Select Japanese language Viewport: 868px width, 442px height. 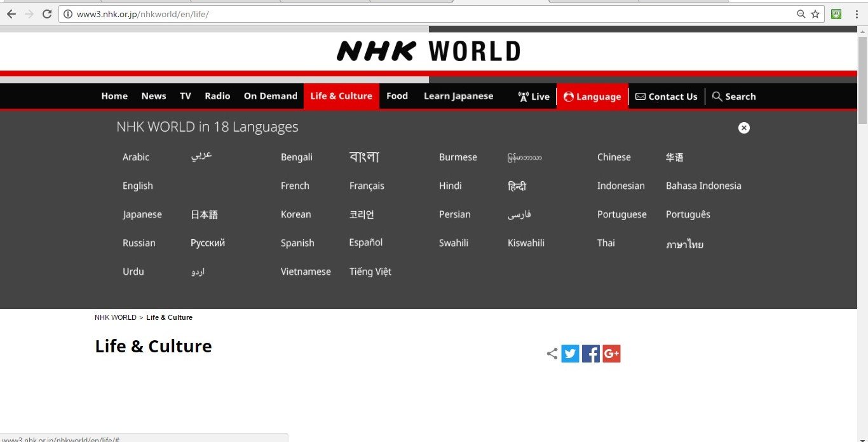[x=142, y=214]
